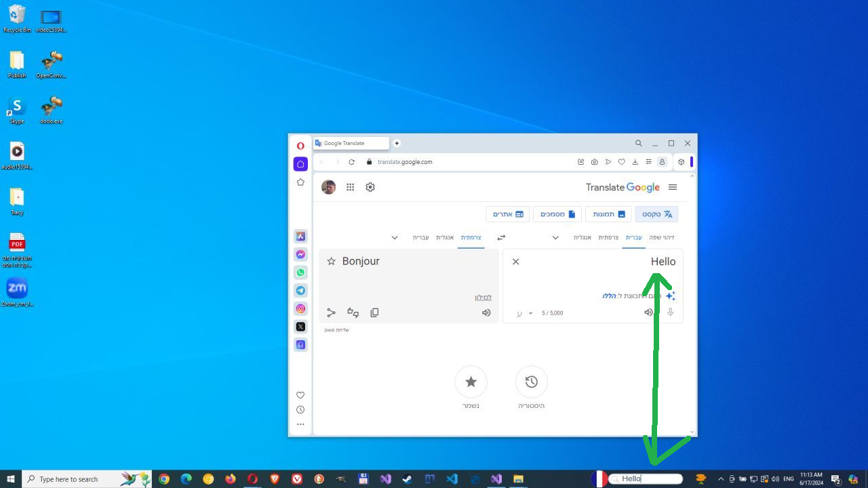
Task: Open Hebrew input tools dropdown
Action: pos(530,313)
